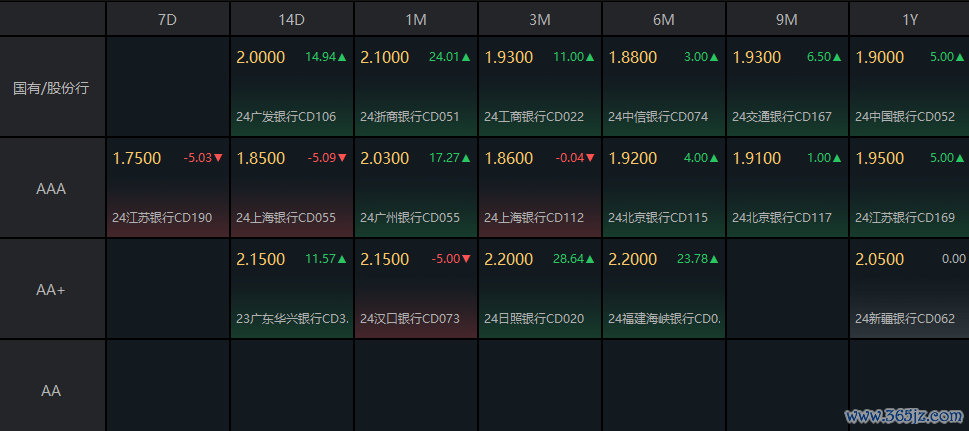The height and width of the screenshot is (431, 969).
Task: Select the 7D tenor column header
Action: pyautogui.click(x=167, y=19)
